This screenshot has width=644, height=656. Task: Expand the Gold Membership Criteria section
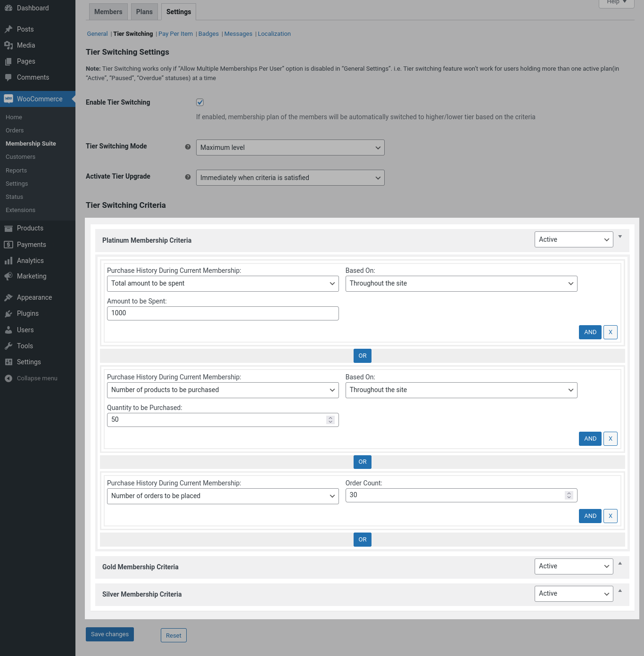[x=620, y=564]
